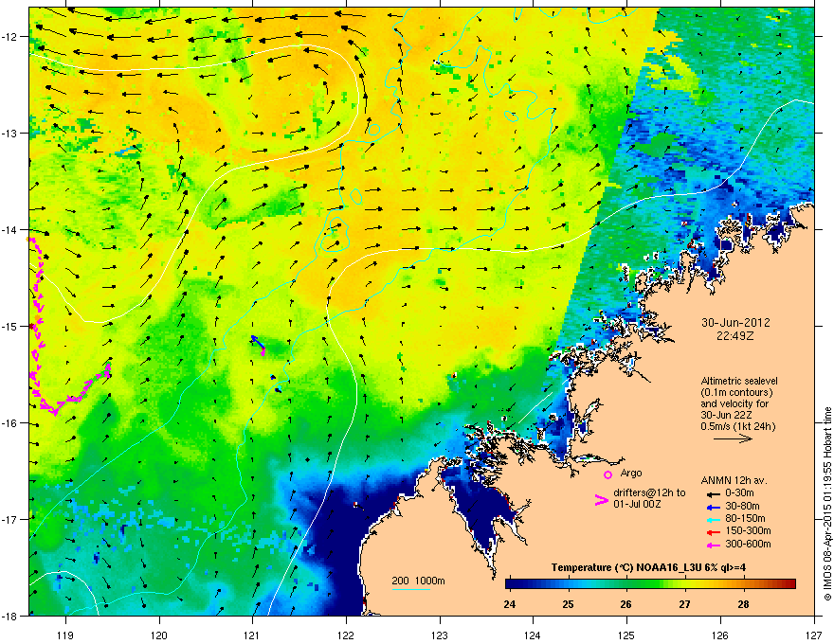
Task: Click the Altimetric sealevel legend text
Action: click(739, 381)
